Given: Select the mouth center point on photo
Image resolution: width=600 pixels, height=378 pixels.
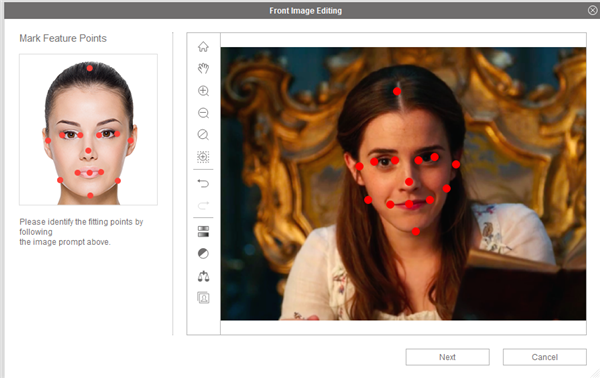Looking at the screenshot, I should pos(409,204).
